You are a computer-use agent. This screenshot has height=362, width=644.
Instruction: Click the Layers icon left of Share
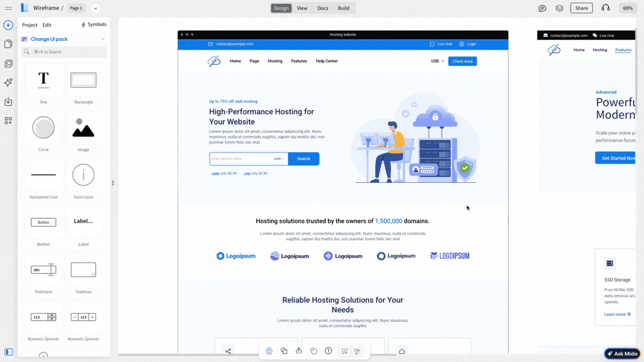point(560,8)
